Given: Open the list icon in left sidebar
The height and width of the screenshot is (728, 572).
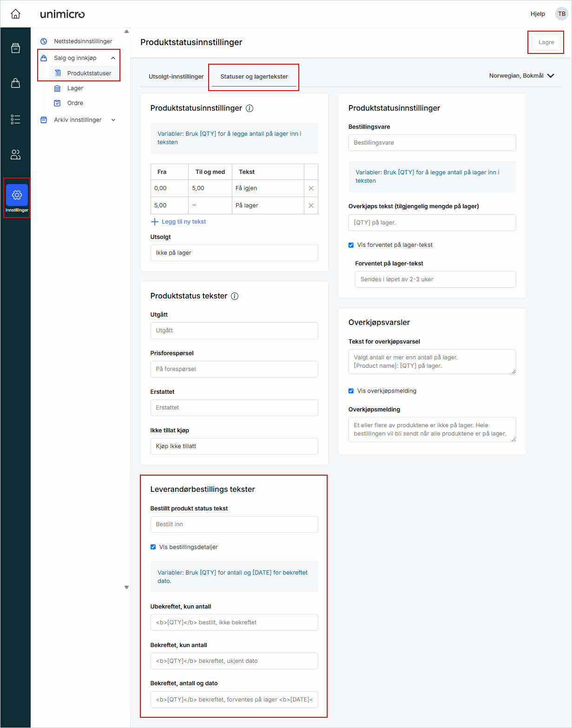Looking at the screenshot, I should (15, 119).
